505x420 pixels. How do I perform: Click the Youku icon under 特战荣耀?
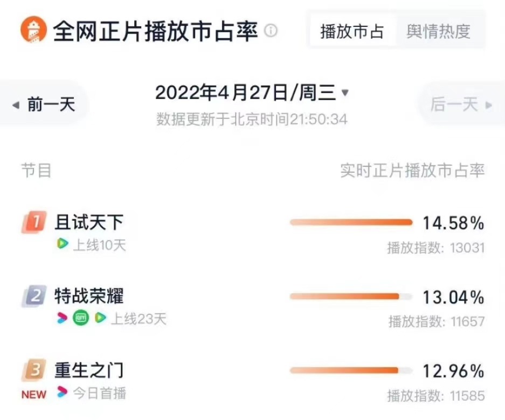pos(63,318)
